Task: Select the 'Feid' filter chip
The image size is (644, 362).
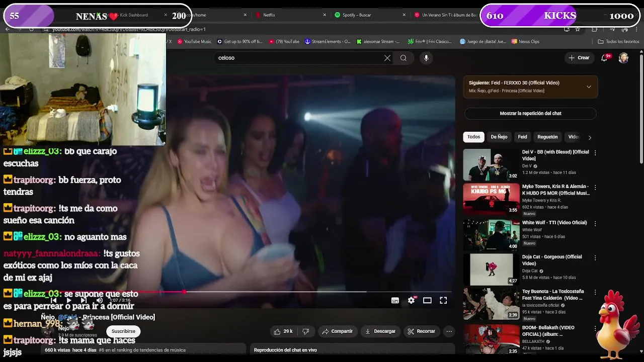Action: click(x=523, y=137)
